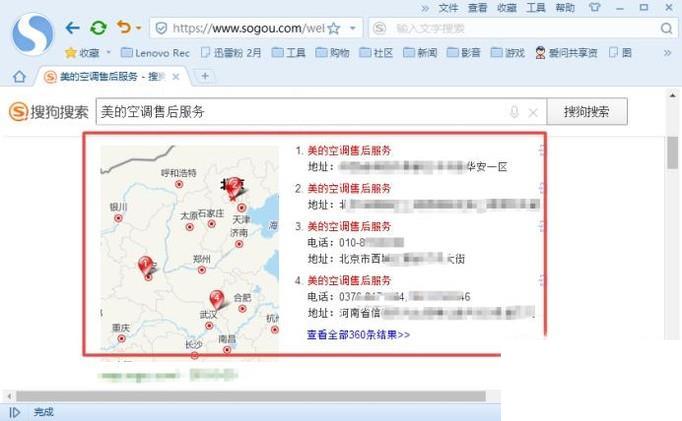Click the orange undo restore-page icon
Viewport: 682px width, 421px height.
click(124, 27)
